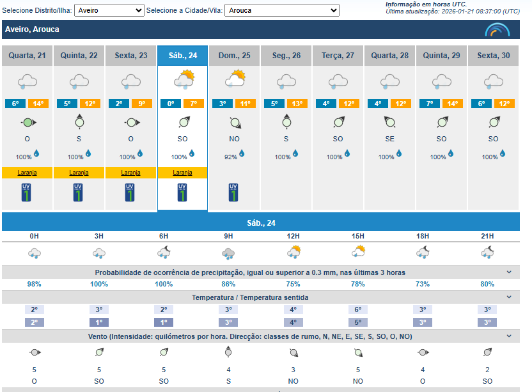Click the wind direction arrow icon for Terça, 27
The height and width of the screenshot is (392, 532).
coord(338,122)
